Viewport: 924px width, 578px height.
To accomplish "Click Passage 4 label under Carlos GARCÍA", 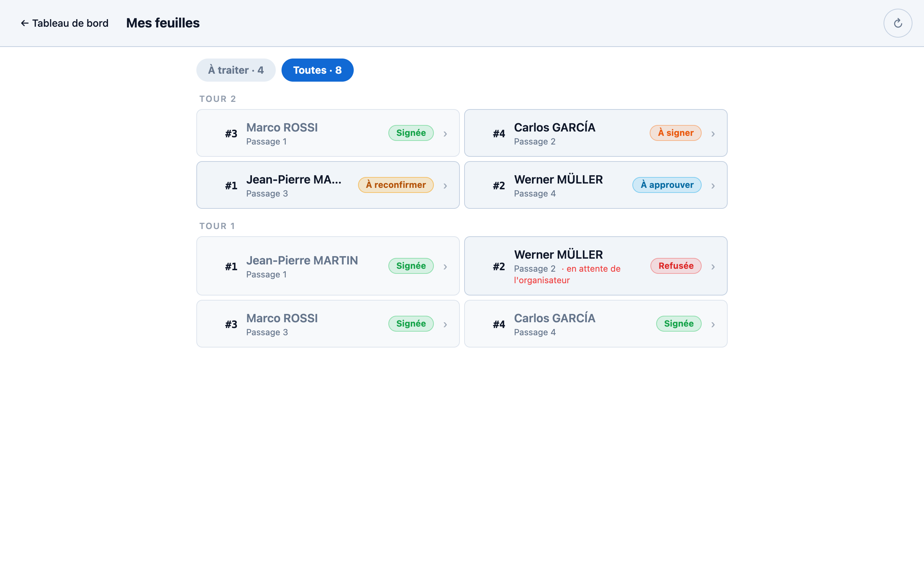I will point(535,332).
